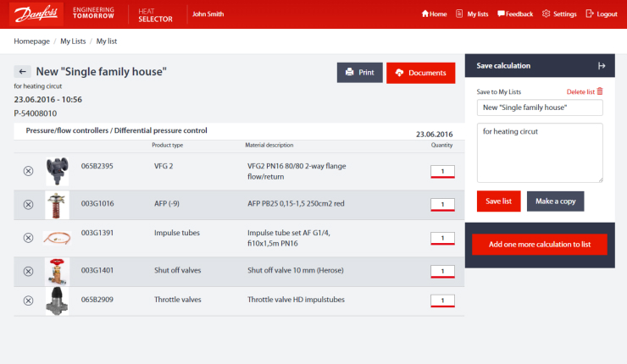Remove the Shut off valves row
This screenshot has height=364, width=627.
(28, 271)
